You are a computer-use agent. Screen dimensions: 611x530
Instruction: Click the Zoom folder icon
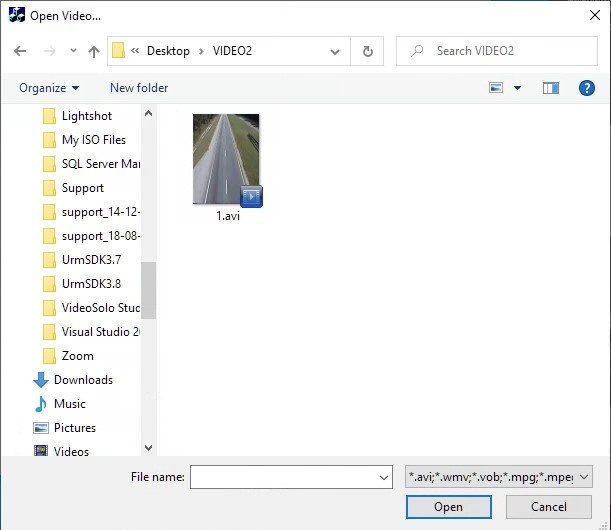[x=49, y=356]
